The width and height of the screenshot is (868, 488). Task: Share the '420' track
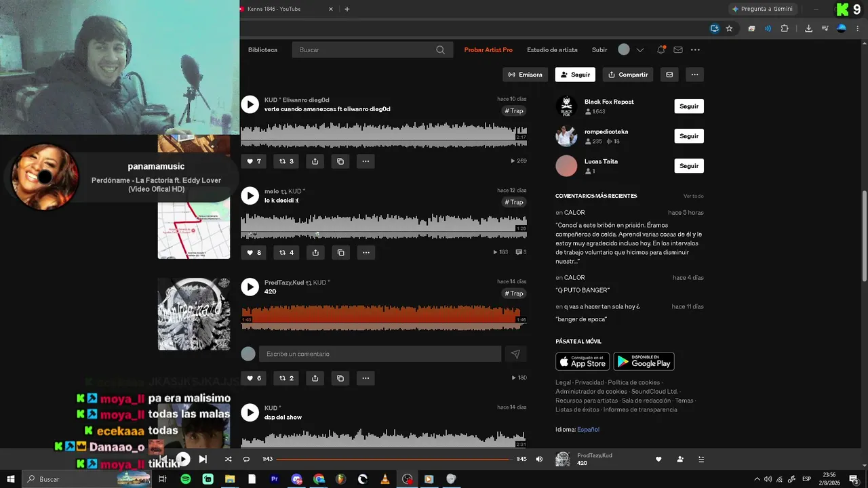315,378
